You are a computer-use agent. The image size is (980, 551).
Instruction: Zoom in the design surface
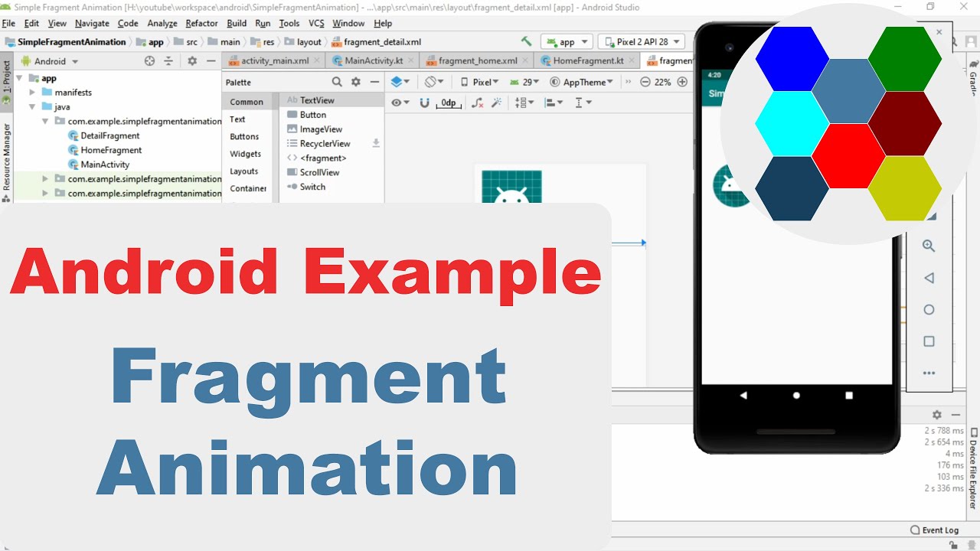pyautogui.click(x=682, y=82)
